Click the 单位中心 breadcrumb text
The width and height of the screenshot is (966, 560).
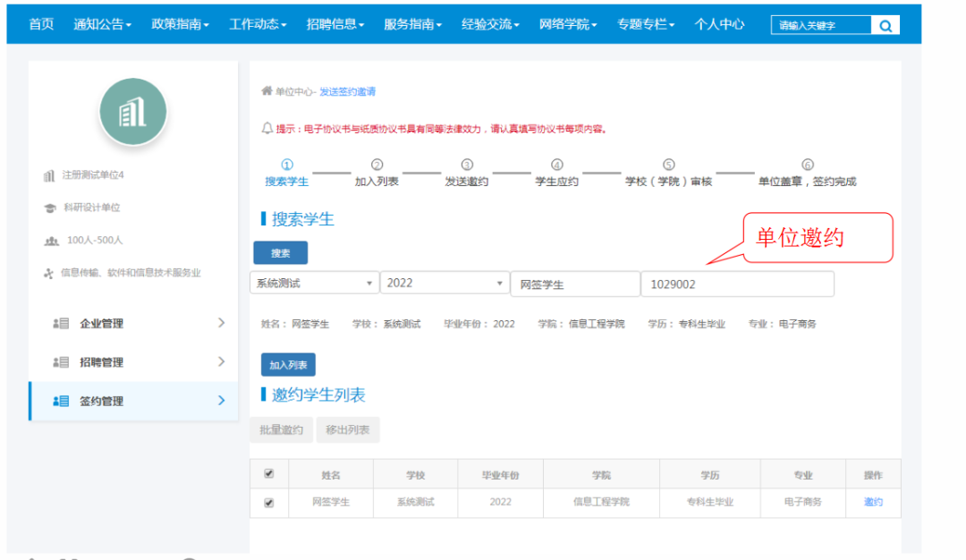294,92
